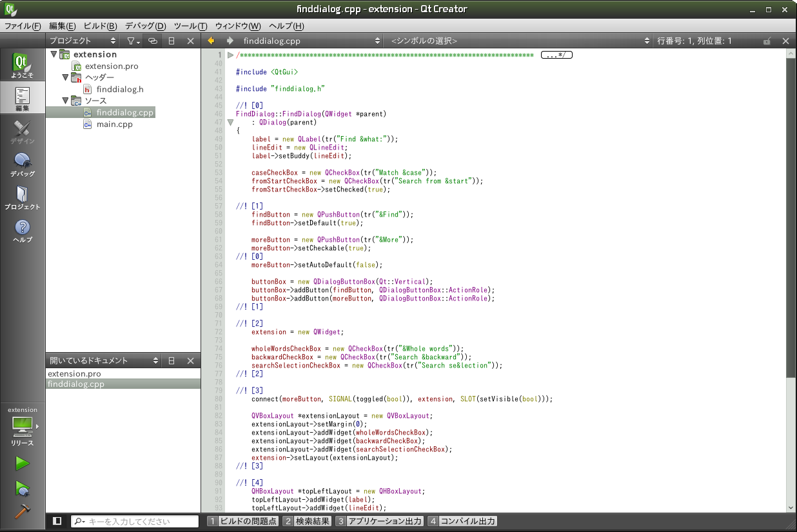Click the Start Debugging run icon
This screenshot has height=532, width=797.
[22, 488]
